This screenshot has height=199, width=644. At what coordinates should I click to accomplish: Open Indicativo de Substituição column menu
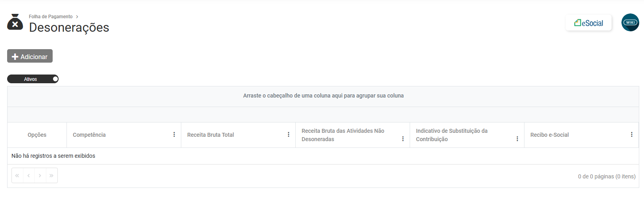517,139
